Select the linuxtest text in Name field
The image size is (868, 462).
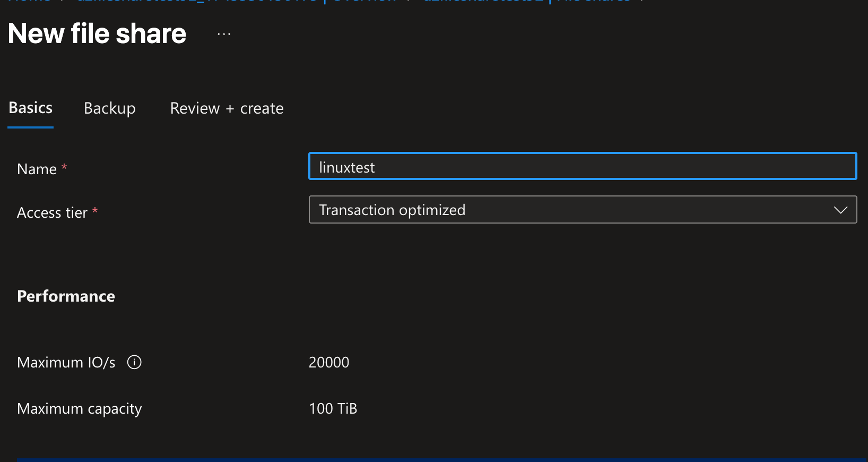pos(347,166)
